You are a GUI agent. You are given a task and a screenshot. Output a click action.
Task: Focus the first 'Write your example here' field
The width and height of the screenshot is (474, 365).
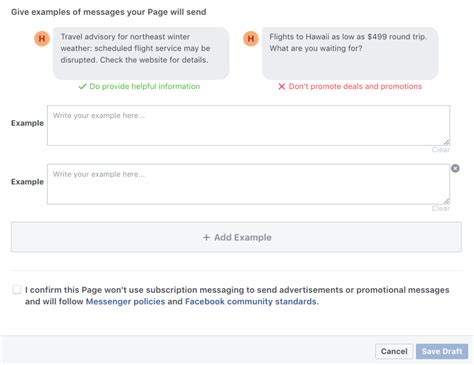248,125
